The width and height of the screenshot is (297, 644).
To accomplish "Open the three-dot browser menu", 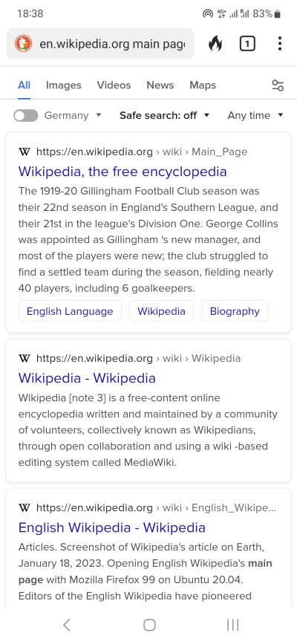I will coord(279,44).
